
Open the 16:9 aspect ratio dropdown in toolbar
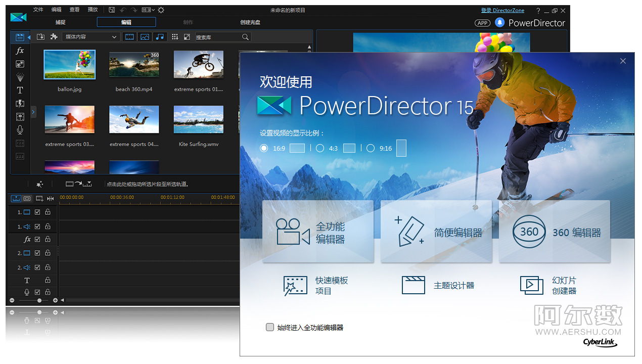(x=149, y=10)
